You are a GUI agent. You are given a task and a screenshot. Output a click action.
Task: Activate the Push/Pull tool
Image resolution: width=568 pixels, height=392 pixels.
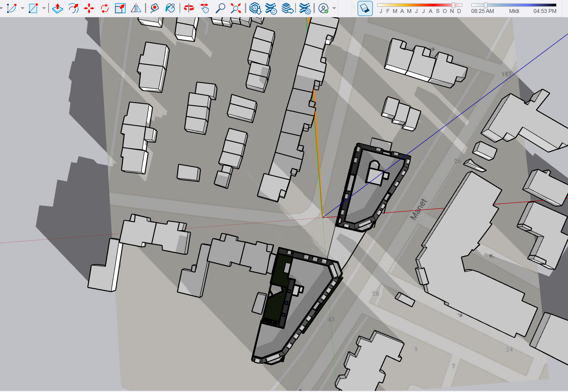[58, 8]
